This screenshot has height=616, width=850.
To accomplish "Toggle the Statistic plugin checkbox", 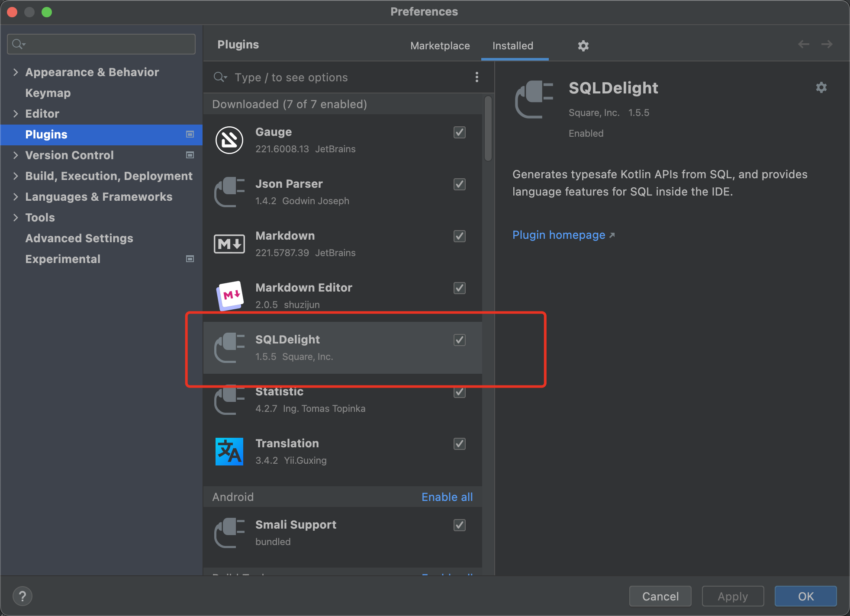I will tap(460, 392).
